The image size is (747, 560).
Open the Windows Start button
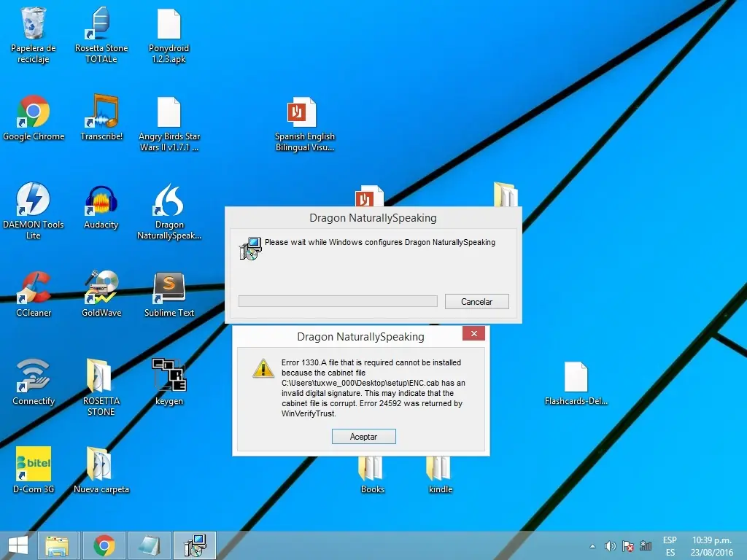[x=18, y=545]
